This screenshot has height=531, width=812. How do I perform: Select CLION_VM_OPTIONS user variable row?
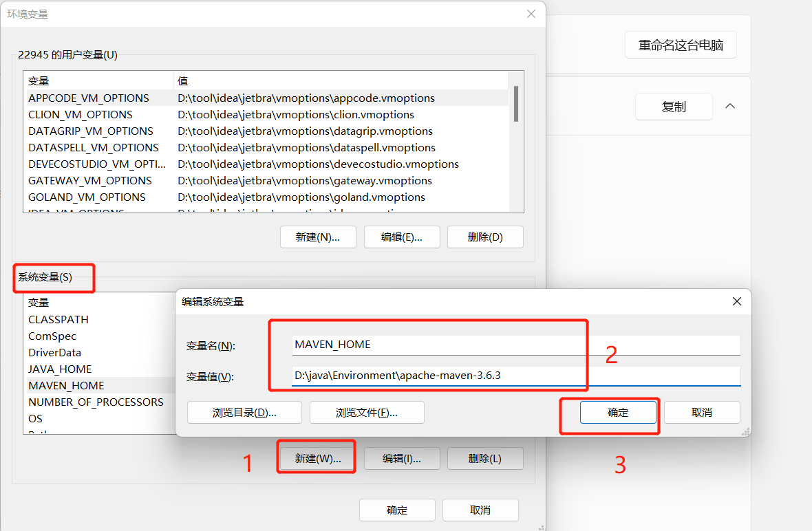(266, 114)
